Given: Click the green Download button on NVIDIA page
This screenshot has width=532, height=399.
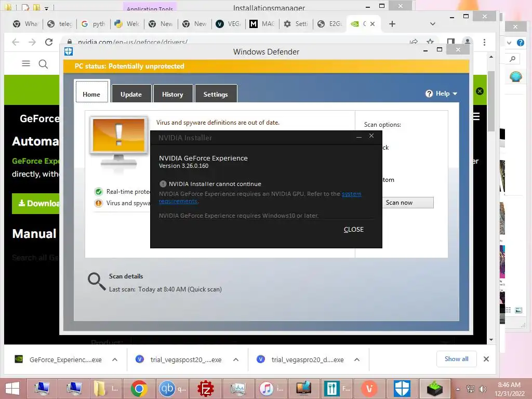Looking at the screenshot, I should pyautogui.click(x=36, y=203).
